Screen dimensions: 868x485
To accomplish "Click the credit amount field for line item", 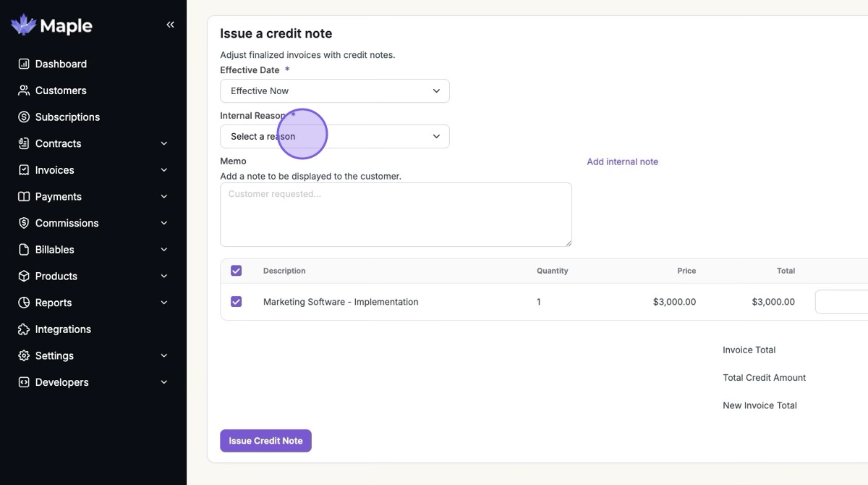I will [x=843, y=302].
